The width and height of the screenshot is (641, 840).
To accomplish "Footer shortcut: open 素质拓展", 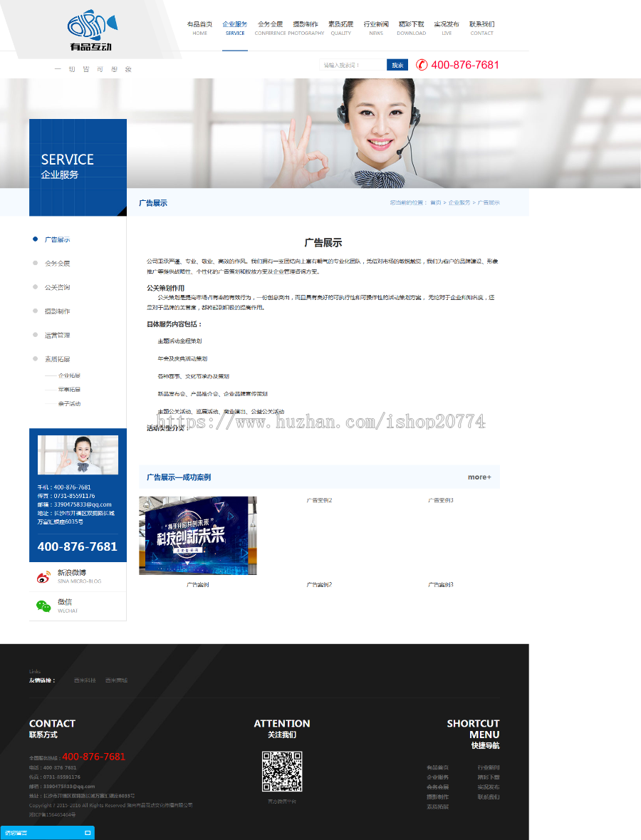I will pos(437,807).
